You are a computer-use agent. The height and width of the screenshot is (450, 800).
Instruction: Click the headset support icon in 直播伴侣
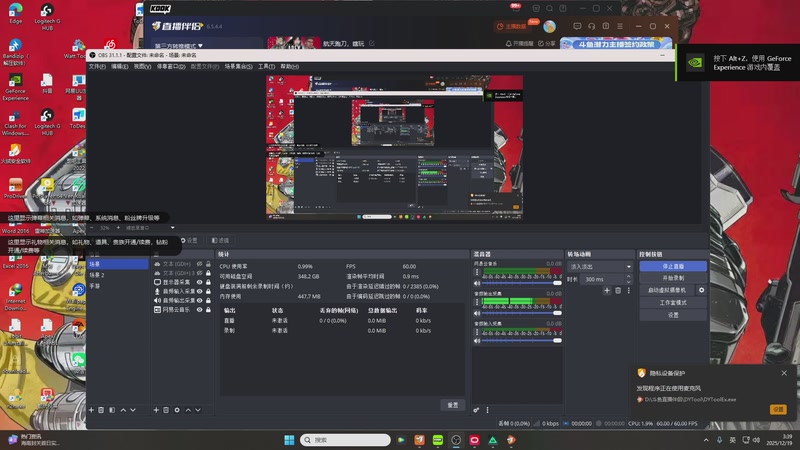point(591,26)
